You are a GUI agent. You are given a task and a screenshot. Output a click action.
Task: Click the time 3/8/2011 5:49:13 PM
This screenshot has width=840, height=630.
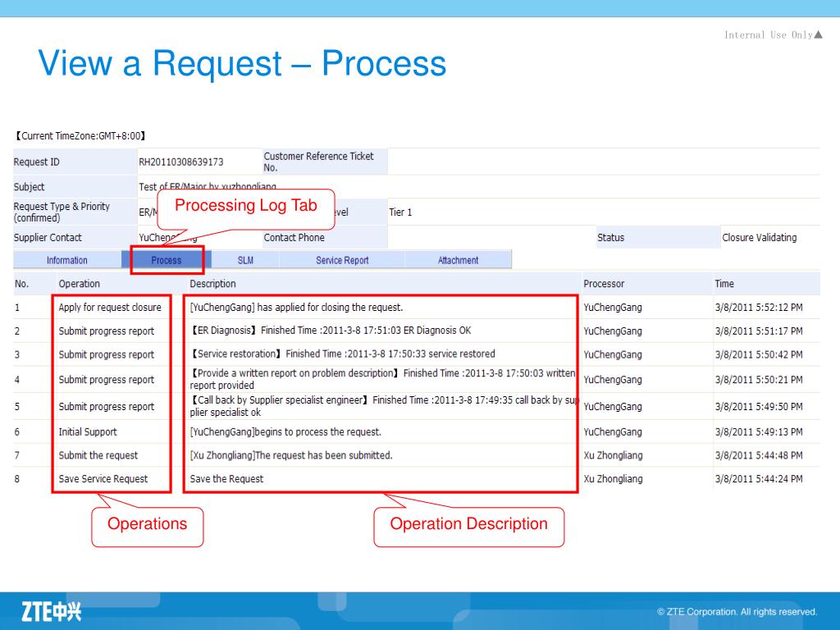pyautogui.click(x=759, y=431)
